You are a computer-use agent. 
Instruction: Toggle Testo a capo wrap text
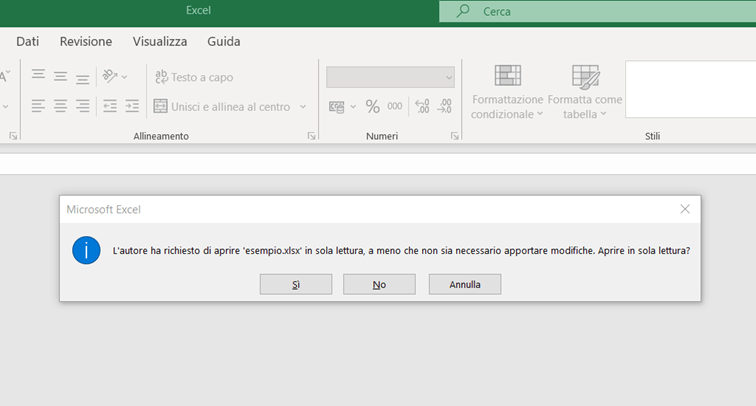pos(194,77)
